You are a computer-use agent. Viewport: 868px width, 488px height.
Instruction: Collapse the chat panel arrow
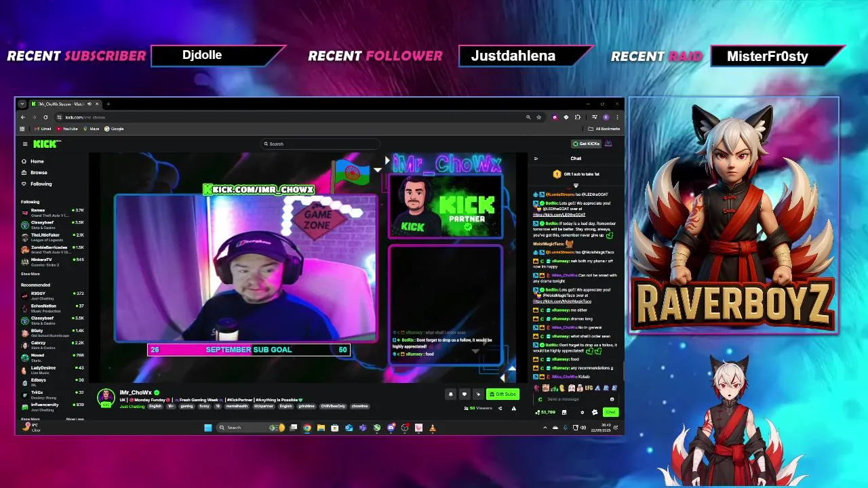536,159
